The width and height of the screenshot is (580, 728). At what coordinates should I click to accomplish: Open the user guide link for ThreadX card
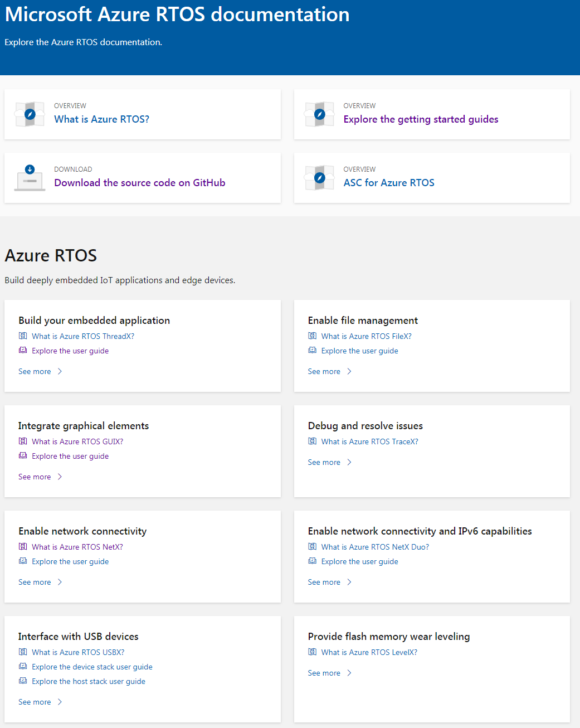[x=70, y=351]
